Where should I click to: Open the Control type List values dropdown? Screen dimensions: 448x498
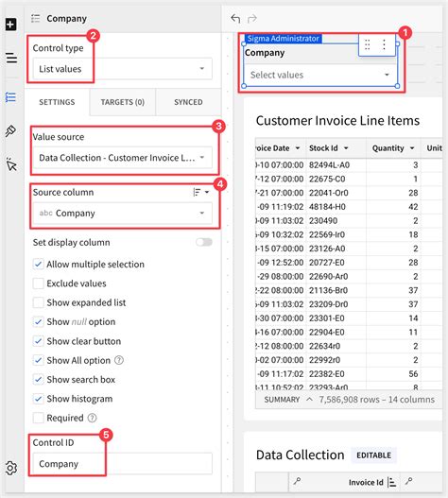point(122,69)
